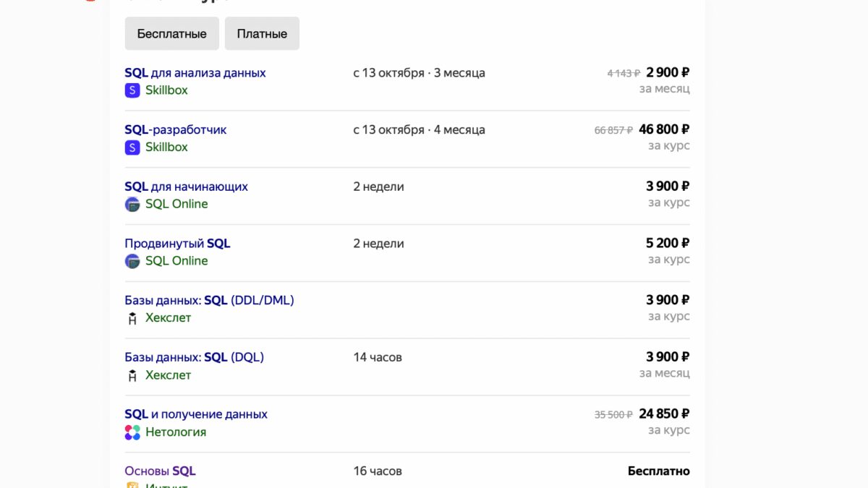This screenshot has width=868, height=488.
Task: Click the Бесплатно price label
Action: click(658, 471)
